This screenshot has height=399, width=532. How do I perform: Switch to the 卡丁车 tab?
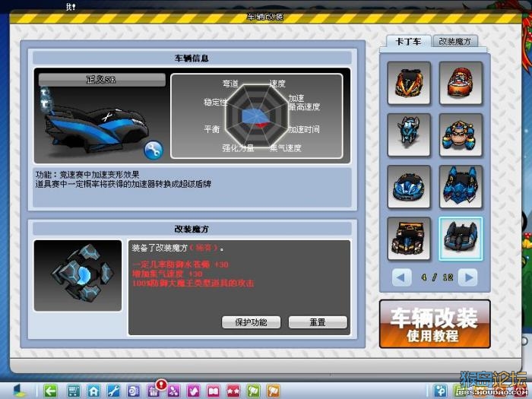coord(409,42)
